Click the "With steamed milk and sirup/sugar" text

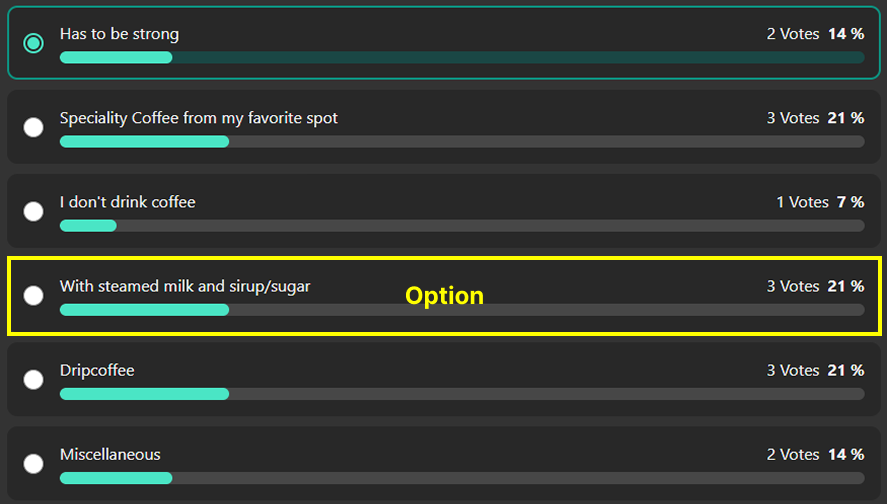point(185,286)
